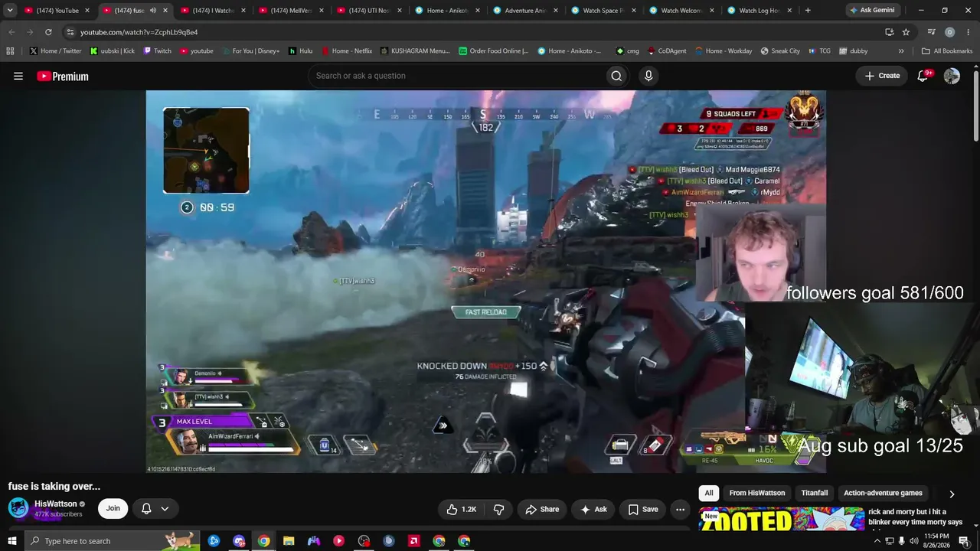Open the account avatar menu
Viewport: 980px width, 551px height.
pyautogui.click(x=952, y=76)
